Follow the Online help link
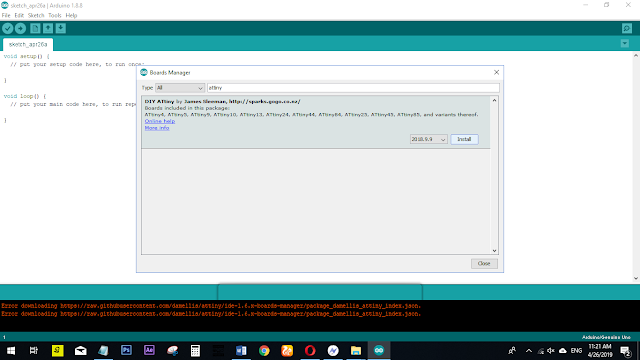This screenshot has width=640, height=360. click(x=160, y=121)
